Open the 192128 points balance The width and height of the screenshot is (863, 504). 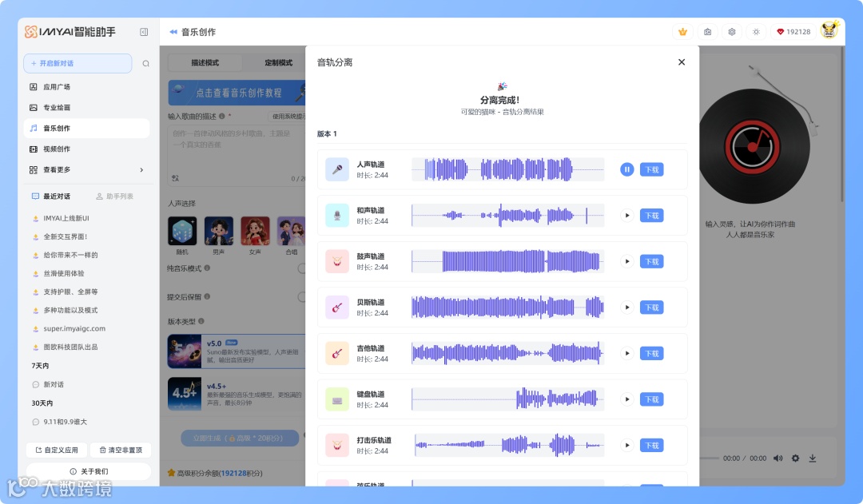[x=793, y=32]
